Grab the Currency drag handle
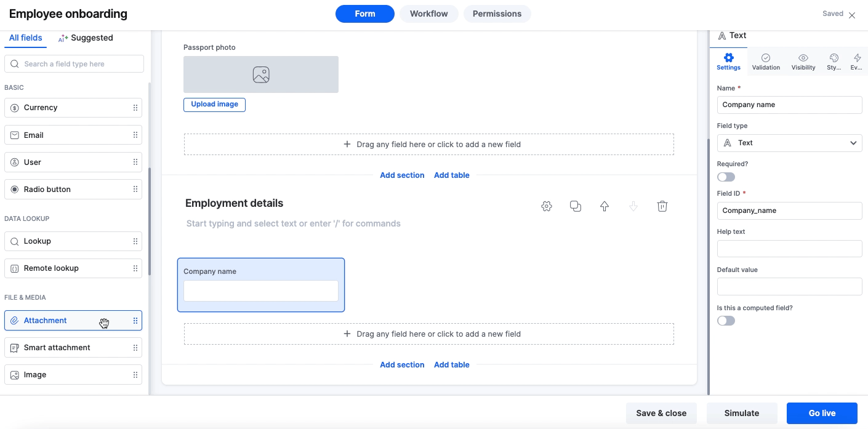 click(x=135, y=108)
